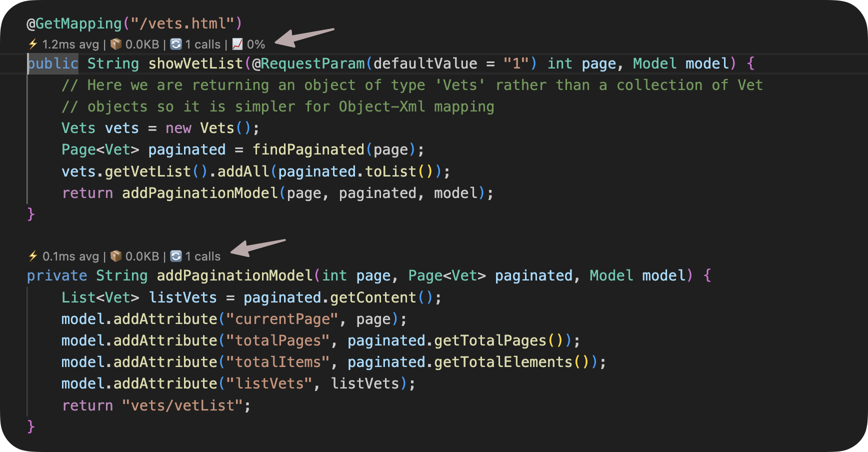
Task: Click the red error-rate chart icon showing 0%
Action: (x=236, y=44)
